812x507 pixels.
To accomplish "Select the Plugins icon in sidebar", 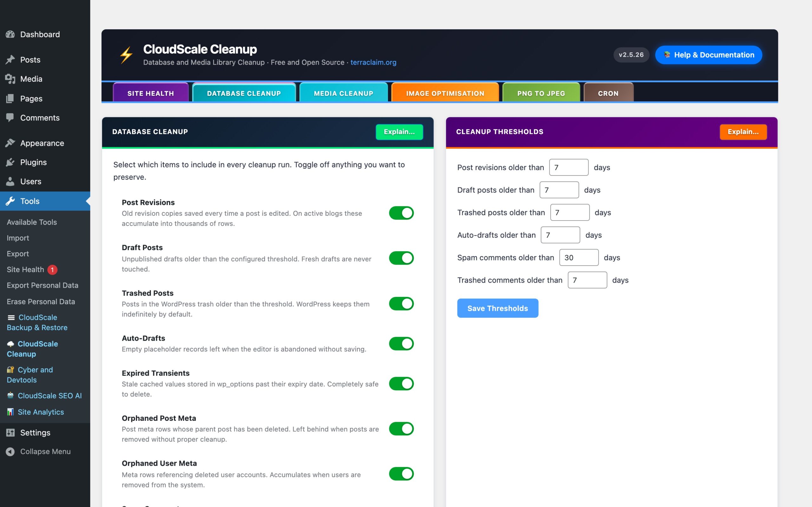I will (10, 162).
